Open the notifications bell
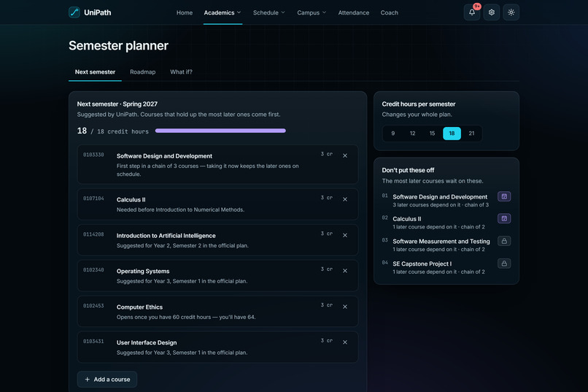Screen dimensions: 588x392 [x=472, y=12]
